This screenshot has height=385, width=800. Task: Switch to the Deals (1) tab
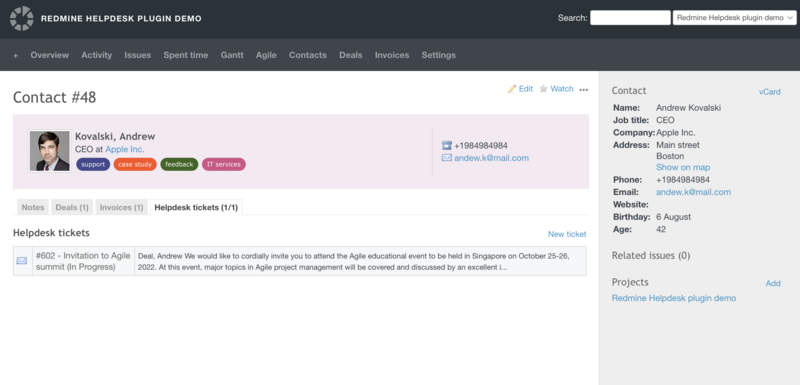click(x=72, y=208)
